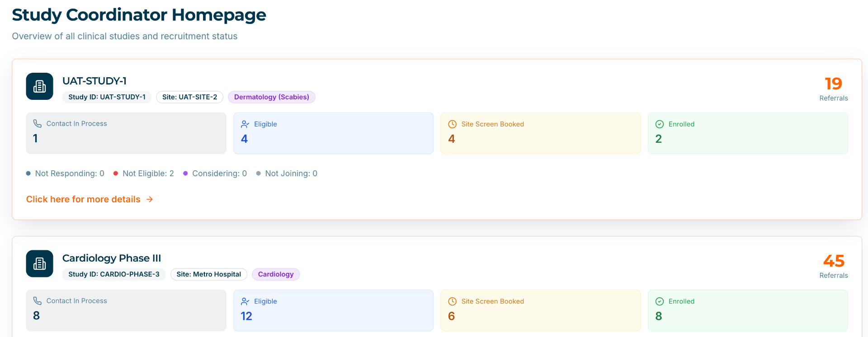Click the Cardiology Phase III building icon

(x=40, y=264)
